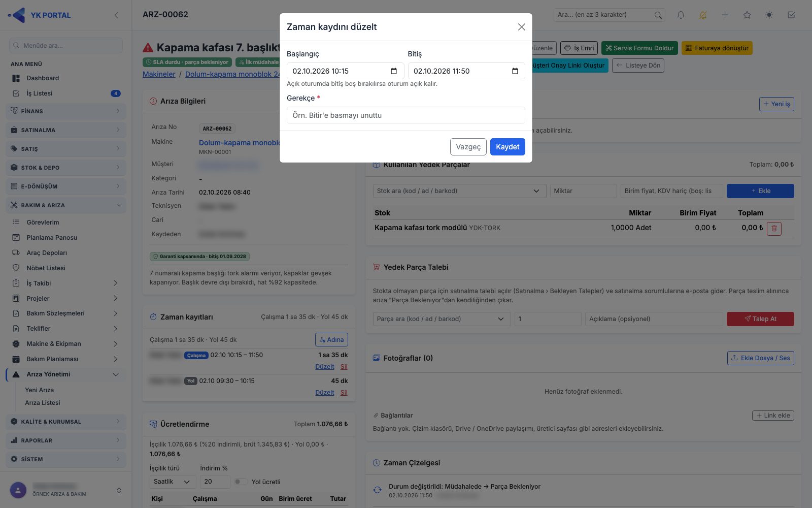Open the Parça ara combo box
This screenshot has height=508, width=812.
[442, 319]
